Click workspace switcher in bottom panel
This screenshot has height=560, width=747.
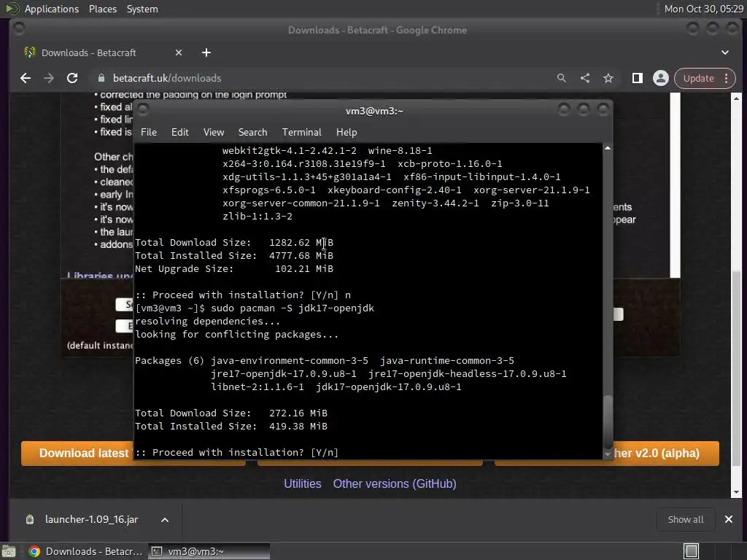point(691,551)
